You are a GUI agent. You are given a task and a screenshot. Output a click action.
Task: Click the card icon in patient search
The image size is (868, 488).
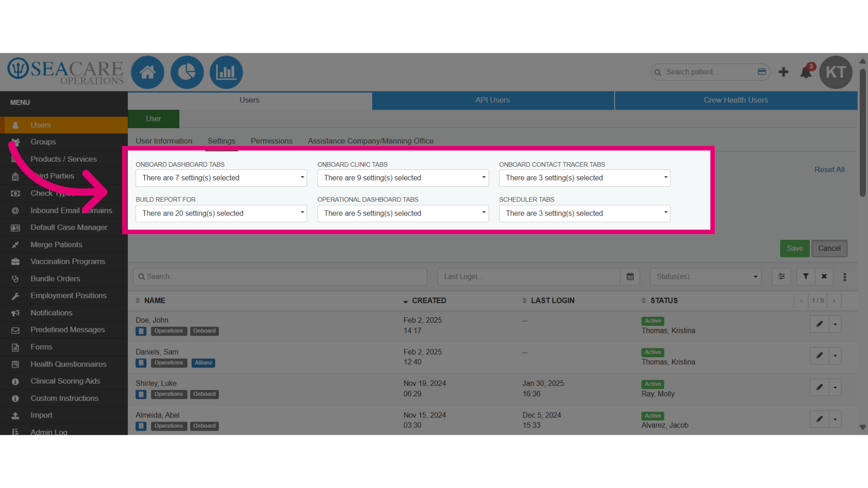762,72
